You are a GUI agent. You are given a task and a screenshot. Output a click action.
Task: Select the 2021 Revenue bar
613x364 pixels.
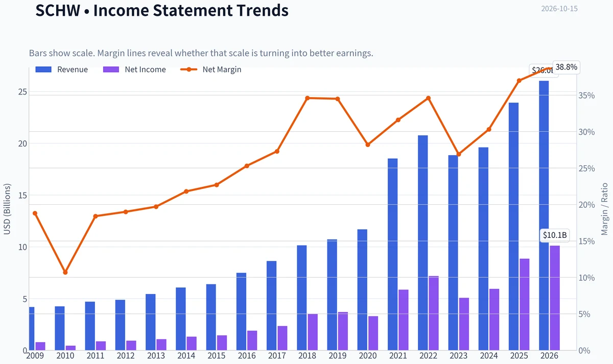click(393, 255)
